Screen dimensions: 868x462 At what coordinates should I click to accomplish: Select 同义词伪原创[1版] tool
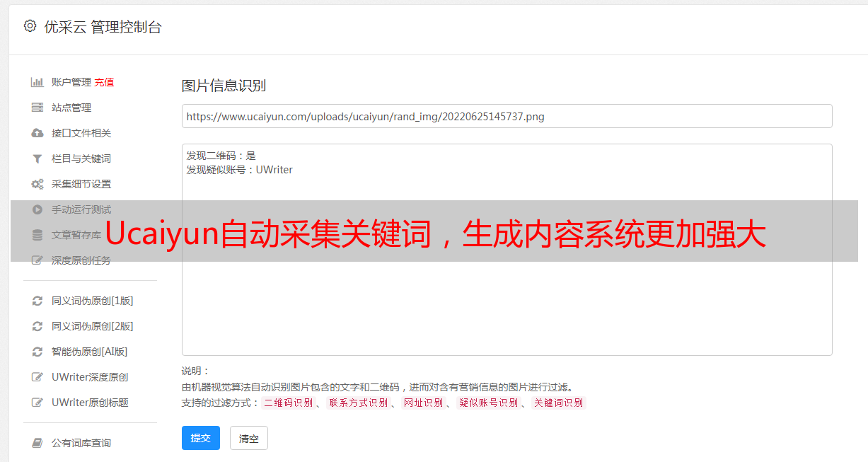[x=92, y=301]
